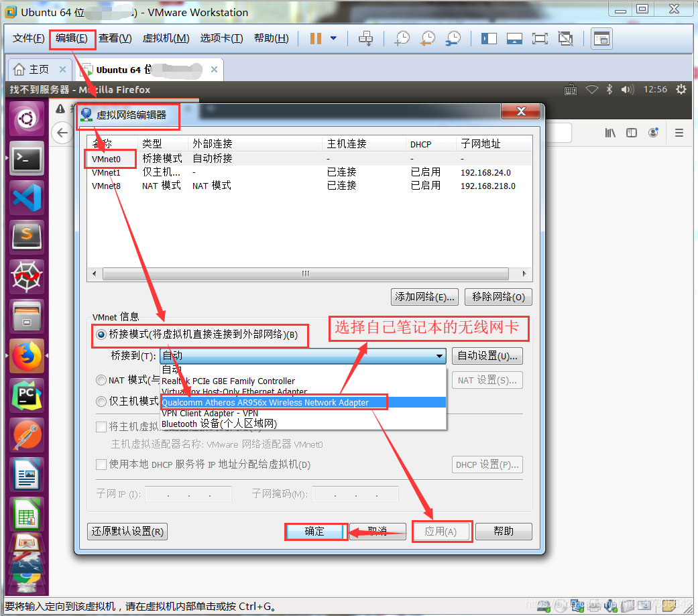Open the spider-web app in the dock
Viewport: 698px width, 616px height.
pos(27,276)
